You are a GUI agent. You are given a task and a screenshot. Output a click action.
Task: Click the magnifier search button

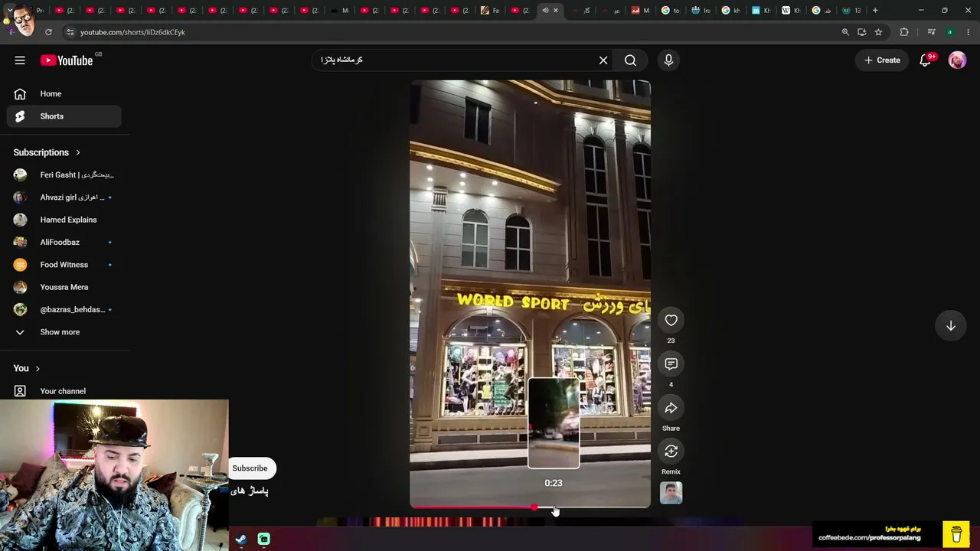[x=630, y=60]
